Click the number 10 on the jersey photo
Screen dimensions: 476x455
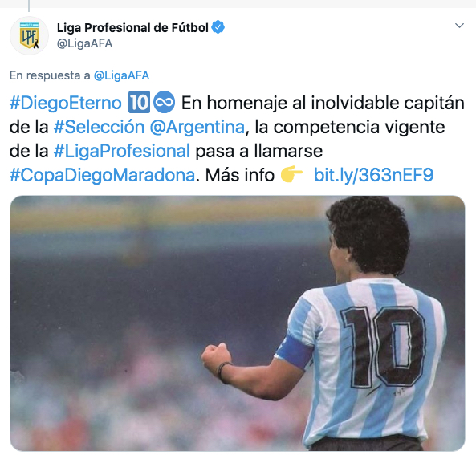click(384, 346)
